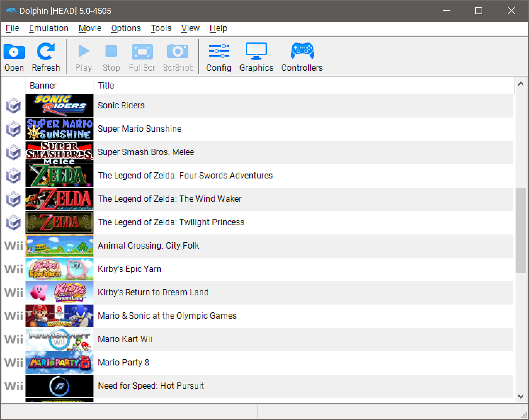529x420 pixels.
Task: Open the Emulation menu
Action: (49, 28)
